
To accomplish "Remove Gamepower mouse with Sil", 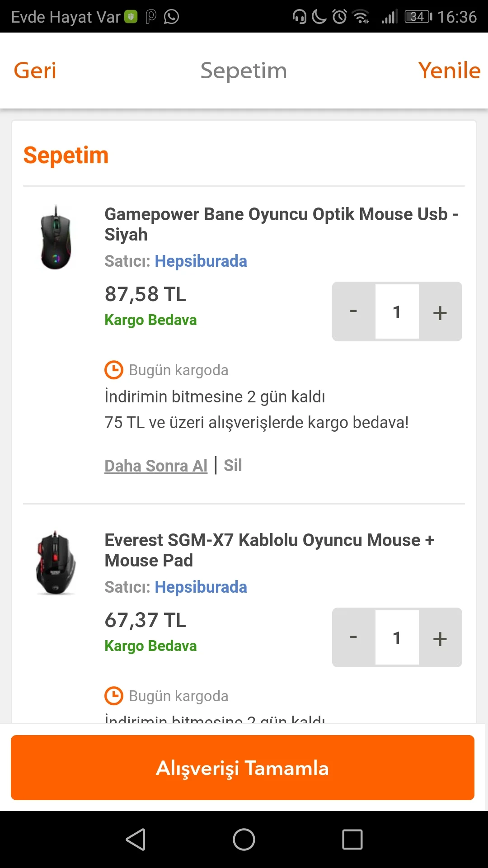I will point(233,466).
